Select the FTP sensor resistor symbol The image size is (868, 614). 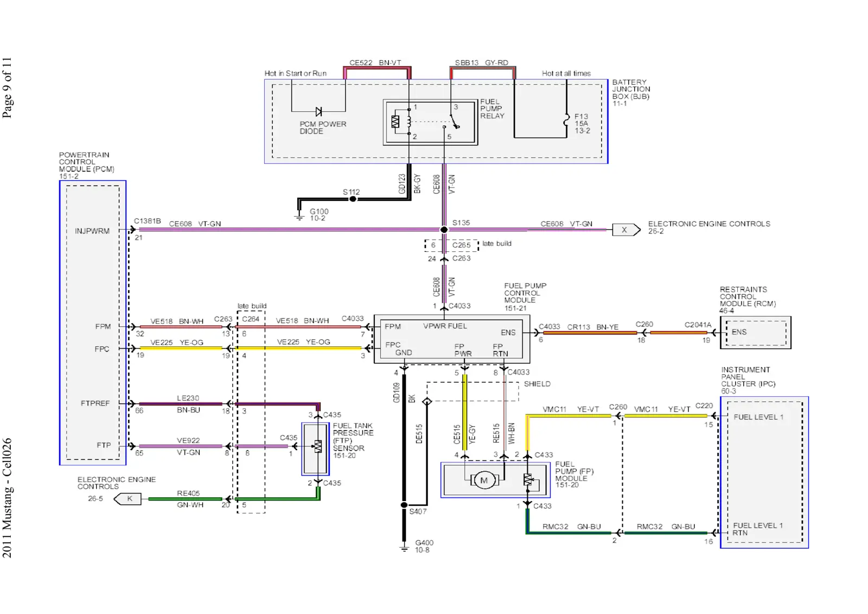[318, 446]
